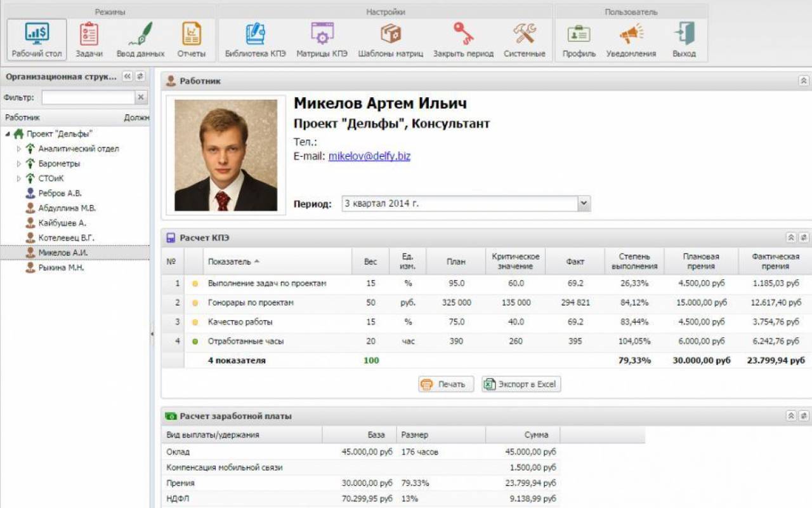812x508 pixels.
Task: Click the employee photo
Action: click(x=226, y=155)
